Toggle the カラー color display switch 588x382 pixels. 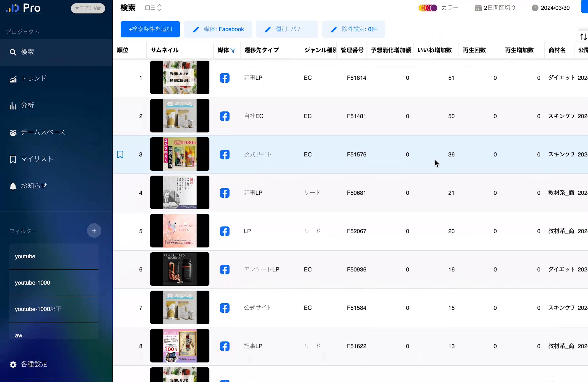pyautogui.click(x=450, y=8)
